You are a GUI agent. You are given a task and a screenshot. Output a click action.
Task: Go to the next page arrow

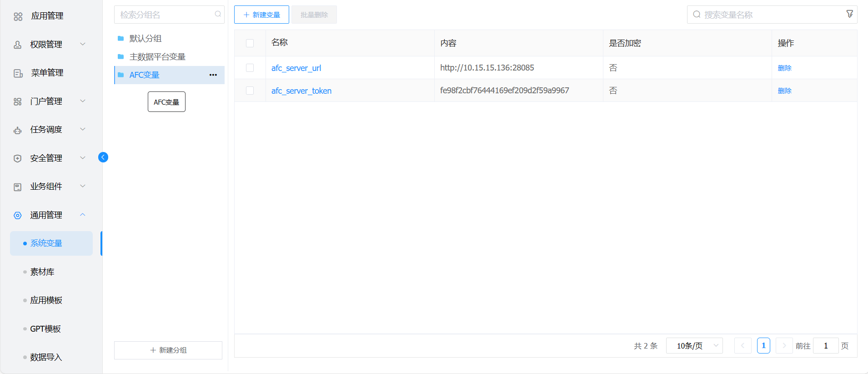pos(784,346)
